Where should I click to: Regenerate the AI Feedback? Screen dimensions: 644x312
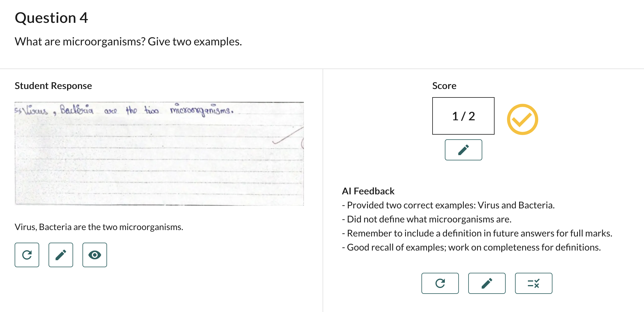pyautogui.click(x=440, y=283)
